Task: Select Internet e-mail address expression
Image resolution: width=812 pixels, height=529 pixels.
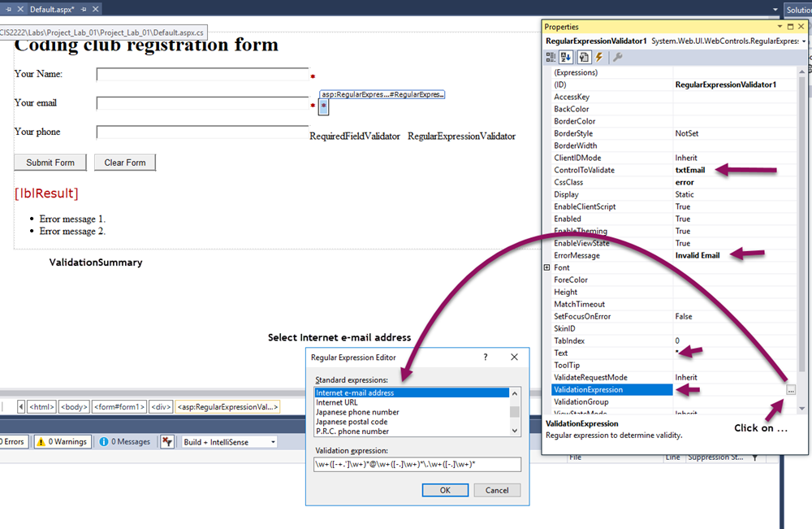Action: 412,392
